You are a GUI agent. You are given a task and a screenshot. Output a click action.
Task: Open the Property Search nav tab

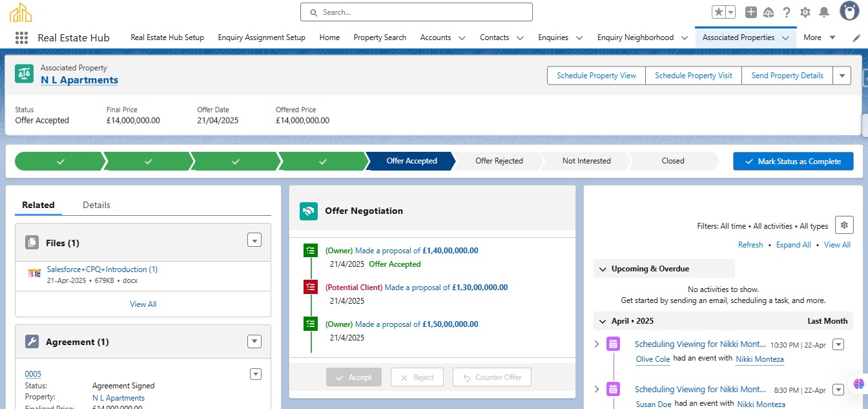tap(380, 37)
